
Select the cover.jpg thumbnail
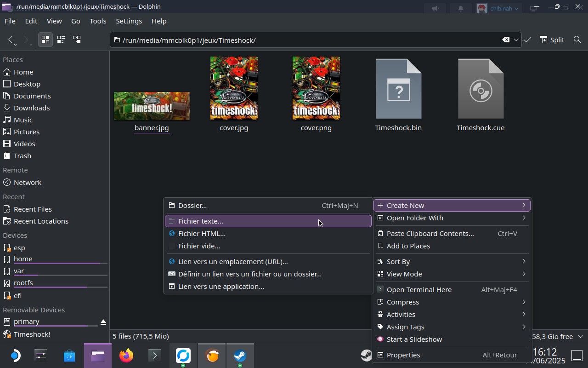coord(234,88)
